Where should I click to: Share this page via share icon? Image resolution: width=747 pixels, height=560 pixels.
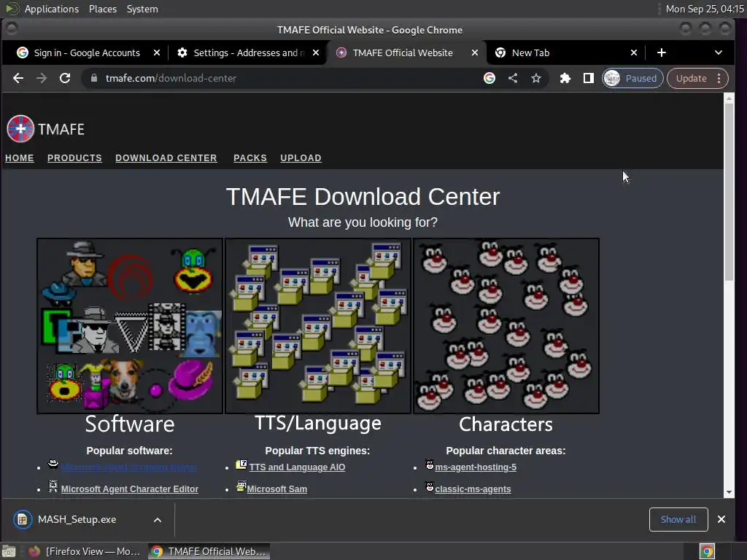513,78
